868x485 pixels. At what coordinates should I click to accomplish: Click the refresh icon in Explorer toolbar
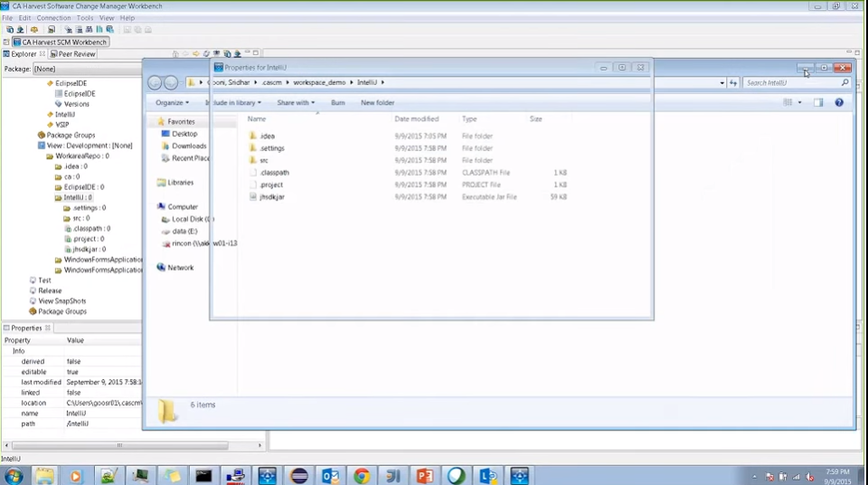pos(206,53)
